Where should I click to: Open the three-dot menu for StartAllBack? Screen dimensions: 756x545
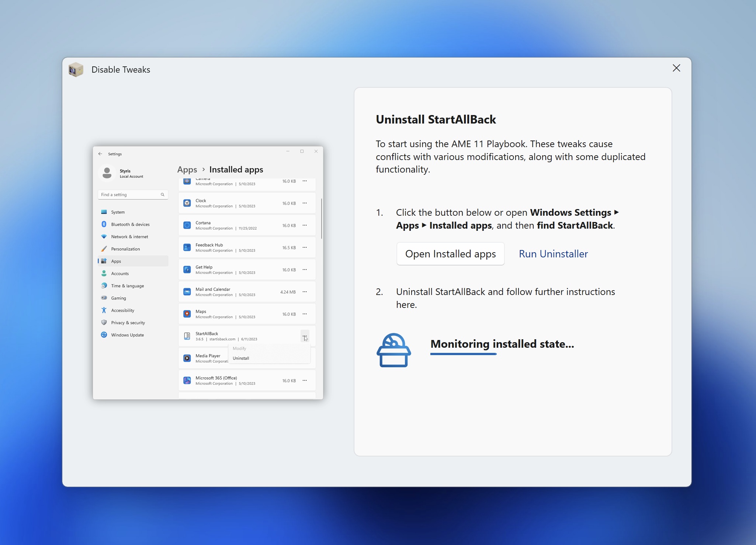[305, 336]
